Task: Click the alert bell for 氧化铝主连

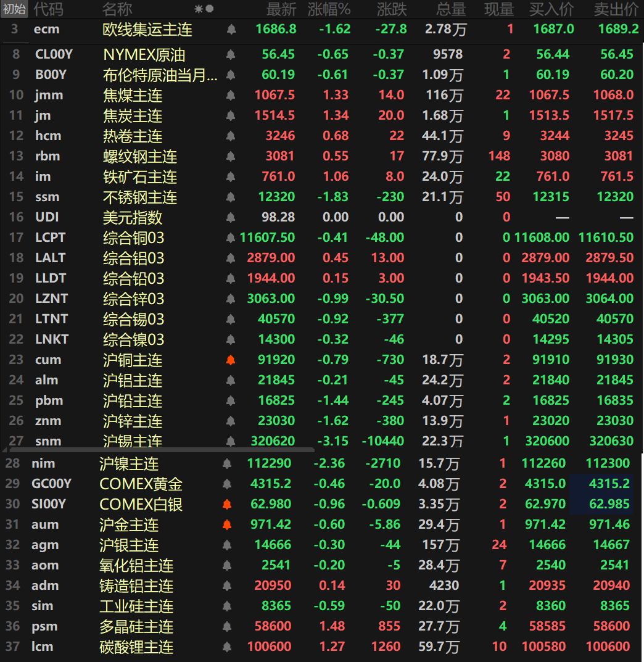Action: (x=226, y=565)
